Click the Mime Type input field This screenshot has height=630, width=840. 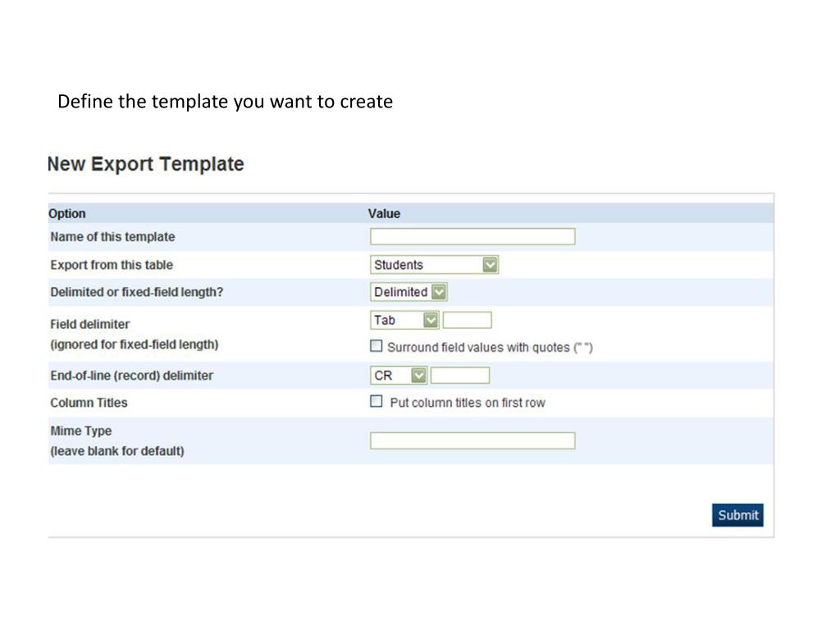tap(472, 441)
